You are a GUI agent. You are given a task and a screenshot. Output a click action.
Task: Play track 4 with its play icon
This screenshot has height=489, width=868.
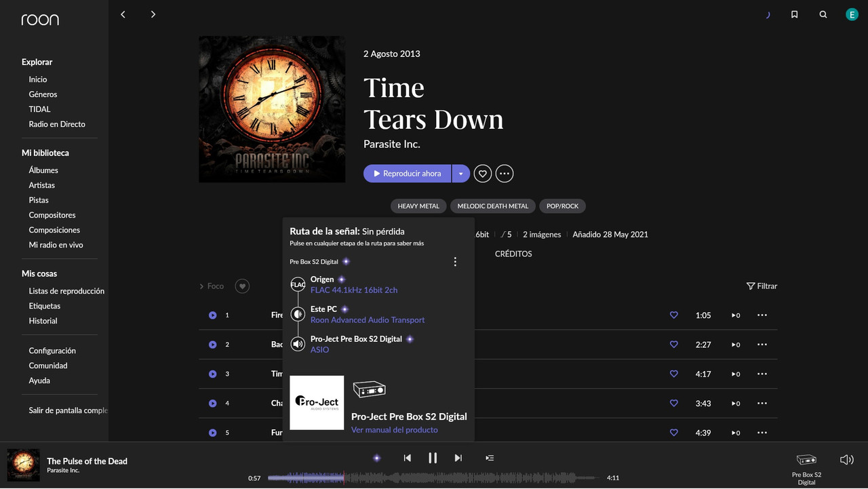212,403
